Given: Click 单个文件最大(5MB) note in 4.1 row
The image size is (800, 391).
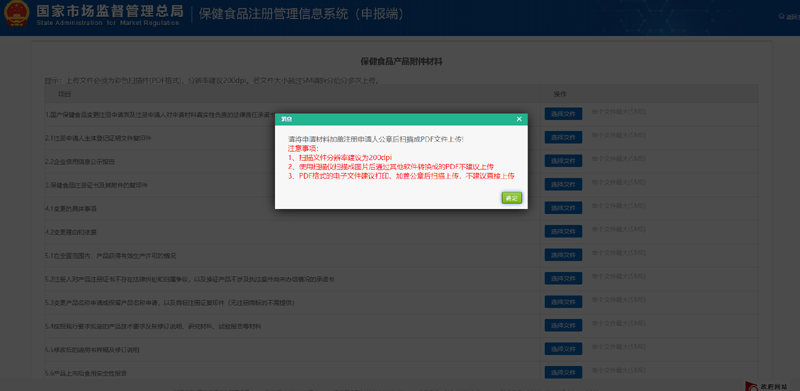Looking at the screenshot, I should coord(619,206).
